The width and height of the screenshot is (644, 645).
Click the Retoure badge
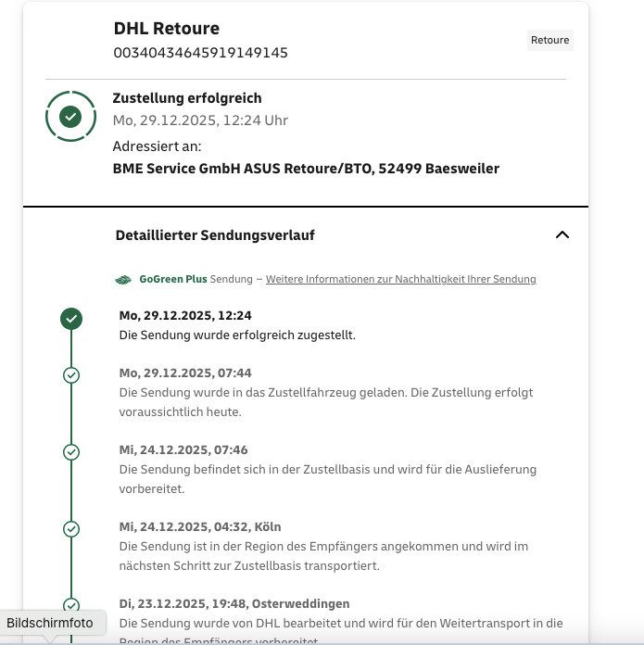tap(549, 40)
